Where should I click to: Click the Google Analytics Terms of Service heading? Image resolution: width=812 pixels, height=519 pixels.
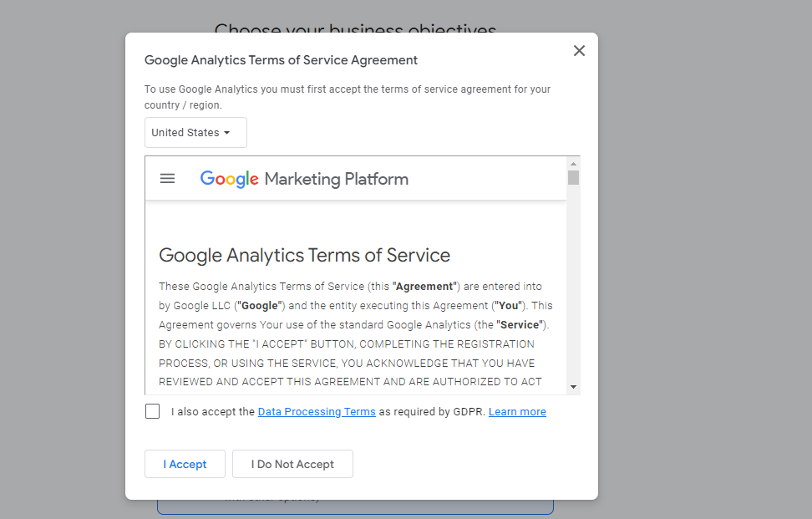[x=304, y=256]
